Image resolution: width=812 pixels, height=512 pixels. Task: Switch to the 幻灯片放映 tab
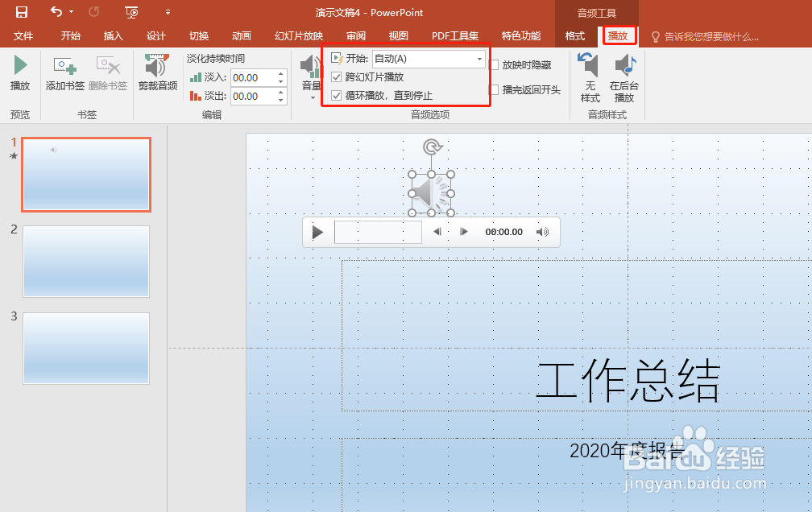pos(299,35)
